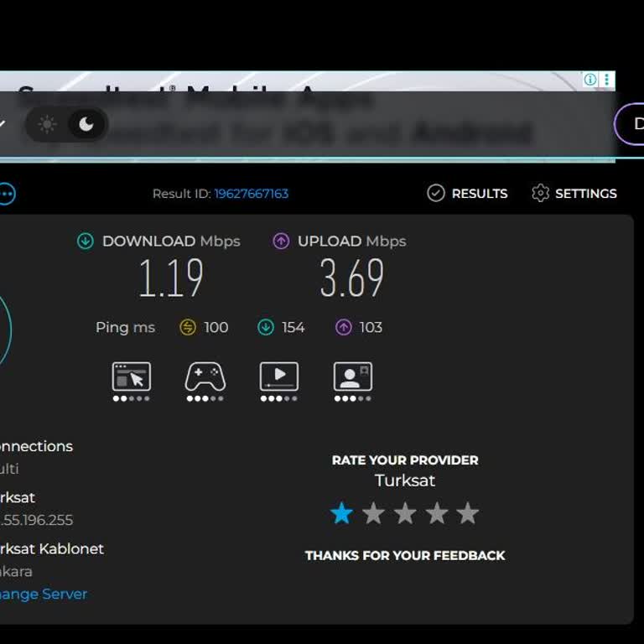Click the download speed value 1.19
The image size is (644, 644).
pyautogui.click(x=171, y=278)
